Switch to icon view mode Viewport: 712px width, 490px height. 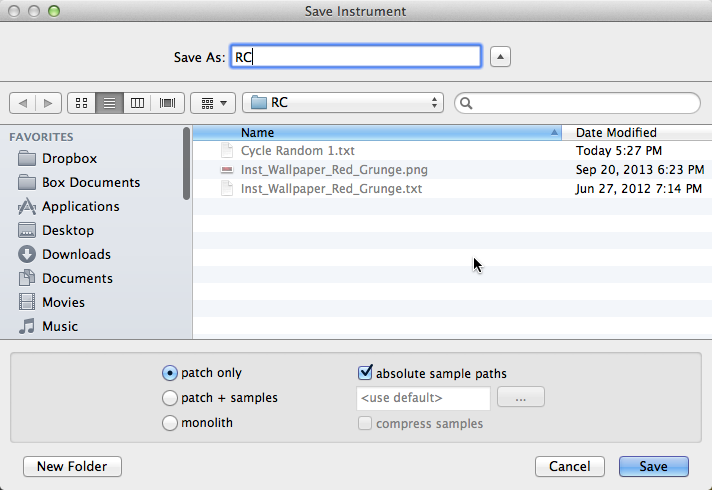[x=81, y=103]
